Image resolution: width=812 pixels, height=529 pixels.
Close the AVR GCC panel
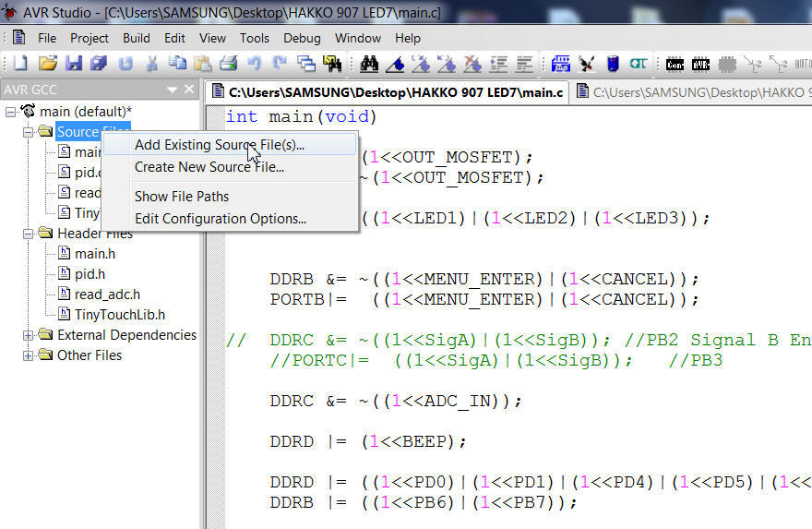coord(189,90)
